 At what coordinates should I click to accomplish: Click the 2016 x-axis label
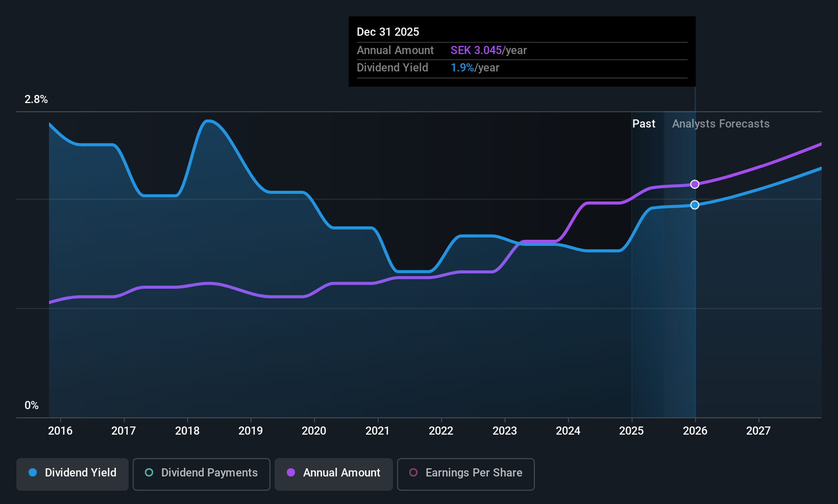[60, 431]
